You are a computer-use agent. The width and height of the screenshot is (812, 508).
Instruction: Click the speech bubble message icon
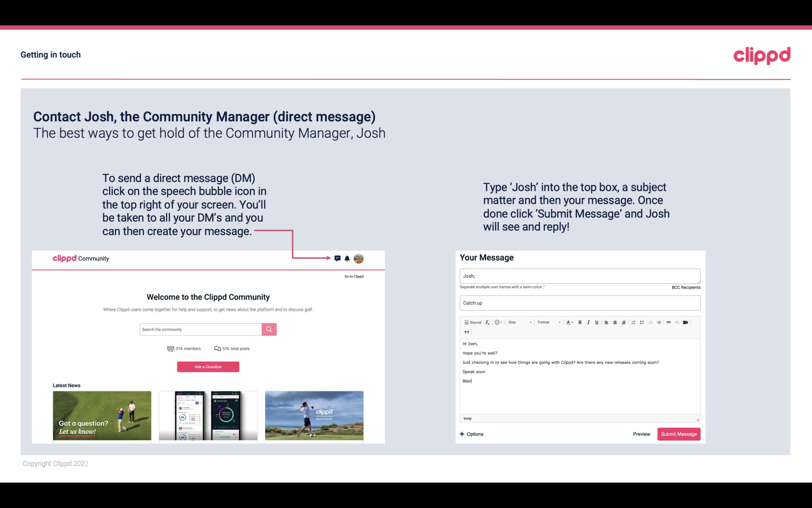(338, 258)
